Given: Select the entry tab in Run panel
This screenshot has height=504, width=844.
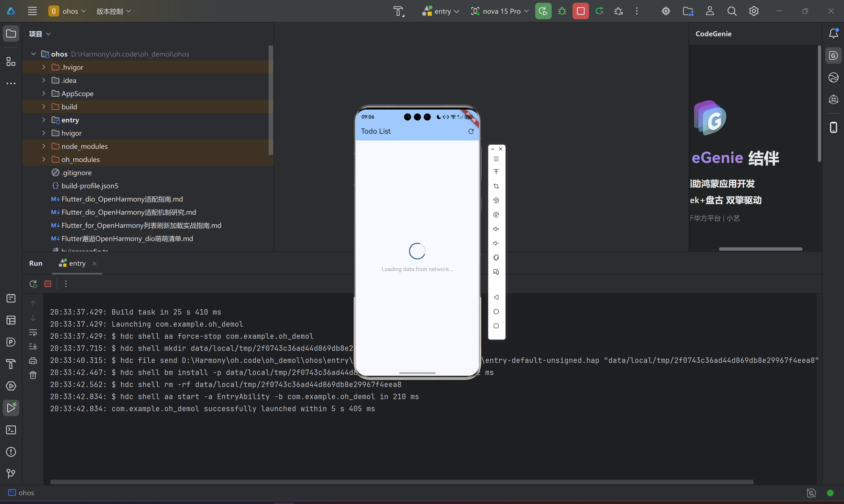Looking at the screenshot, I should [x=77, y=264].
